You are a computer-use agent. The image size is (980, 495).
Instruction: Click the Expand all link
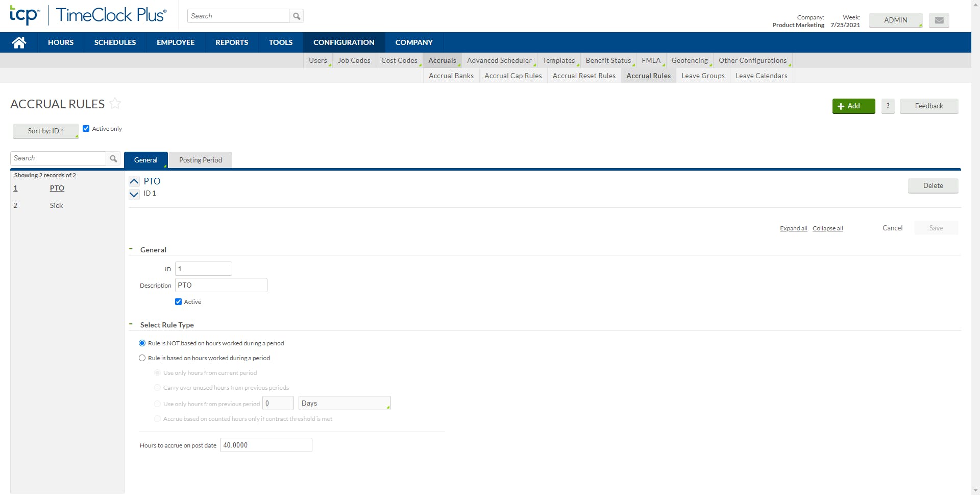(793, 228)
